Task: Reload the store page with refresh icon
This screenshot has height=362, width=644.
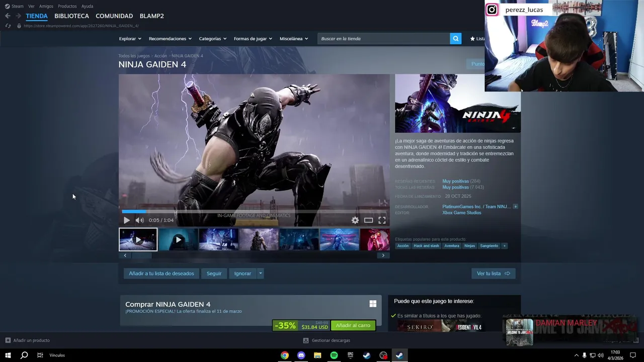Action: point(8,26)
